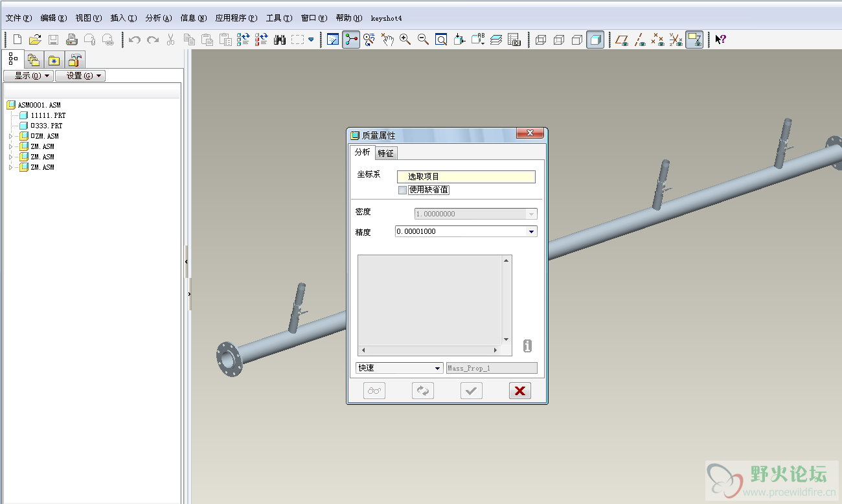Switch to Hidden Line display style
The width and height of the screenshot is (842, 504).
pyautogui.click(x=559, y=40)
